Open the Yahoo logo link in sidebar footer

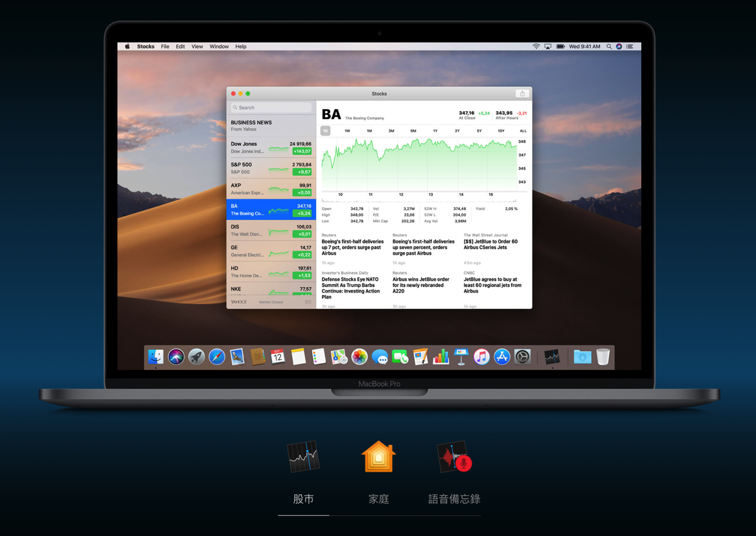click(x=239, y=302)
